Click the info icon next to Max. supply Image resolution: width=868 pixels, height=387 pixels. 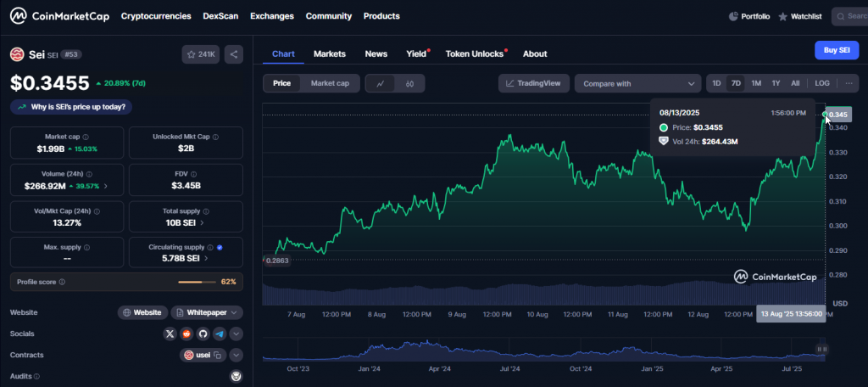coord(86,247)
